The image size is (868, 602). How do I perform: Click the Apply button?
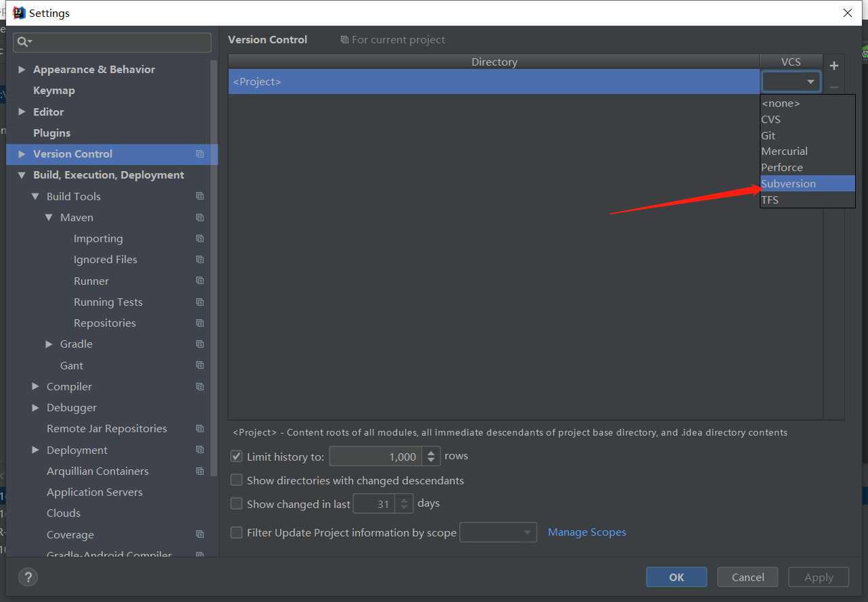(819, 577)
